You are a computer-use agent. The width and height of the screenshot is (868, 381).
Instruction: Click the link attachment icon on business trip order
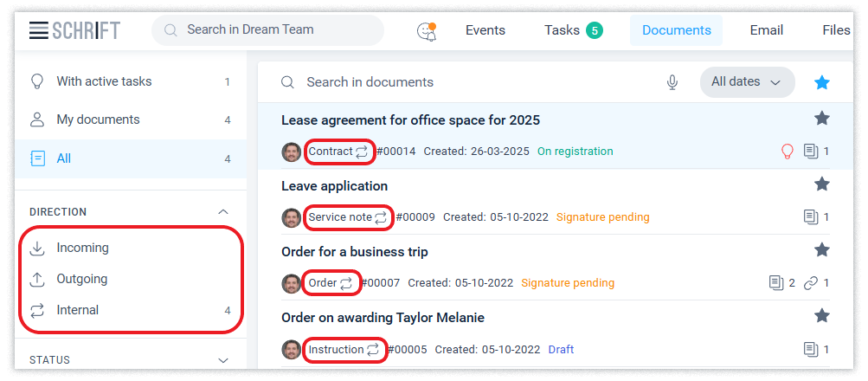point(810,283)
